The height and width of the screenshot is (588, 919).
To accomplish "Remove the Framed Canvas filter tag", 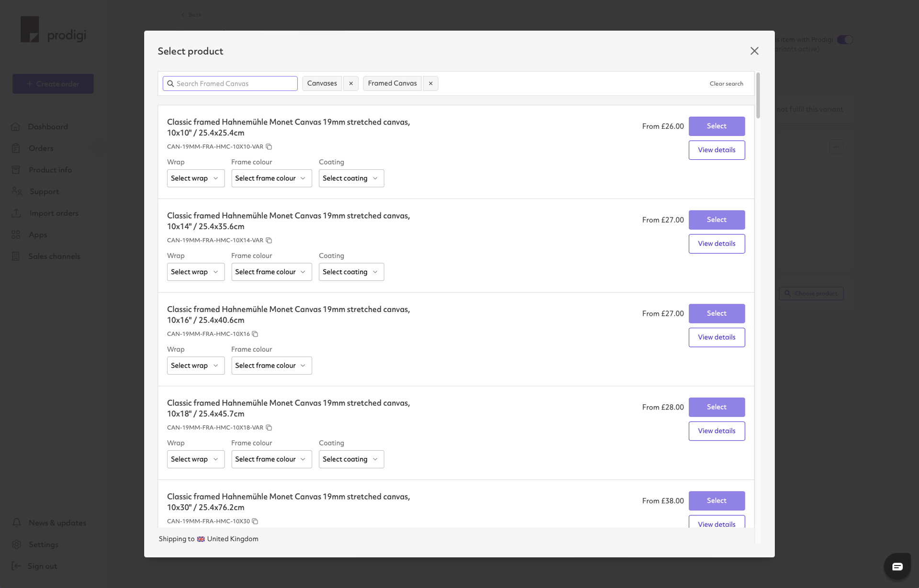I will [431, 83].
